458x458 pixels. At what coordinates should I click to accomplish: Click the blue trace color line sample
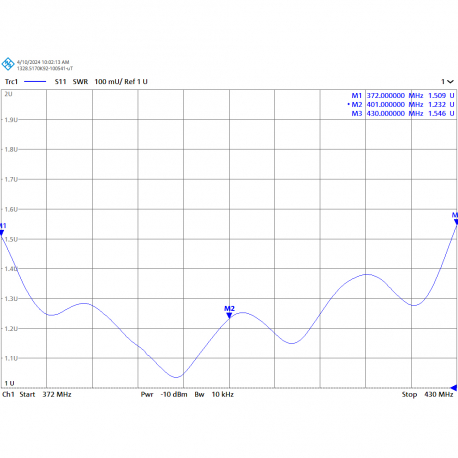click(x=35, y=82)
